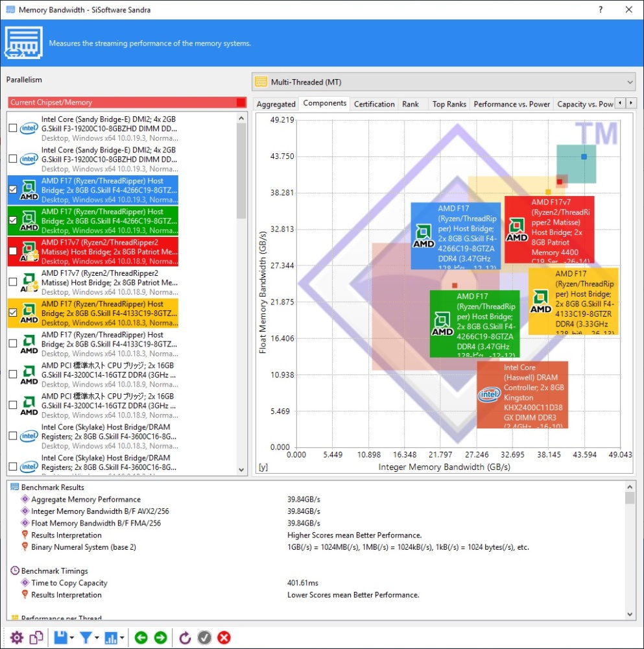Click the reference list scroll-up arrow
Image resolution: width=644 pixels, height=649 pixels.
[241, 118]
